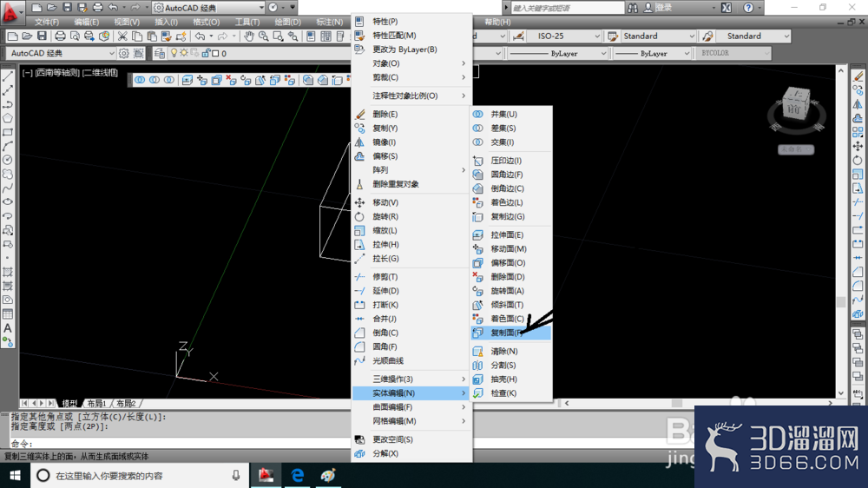Select the Pan hand tool in the toolbar

click(x=249, y=36)
